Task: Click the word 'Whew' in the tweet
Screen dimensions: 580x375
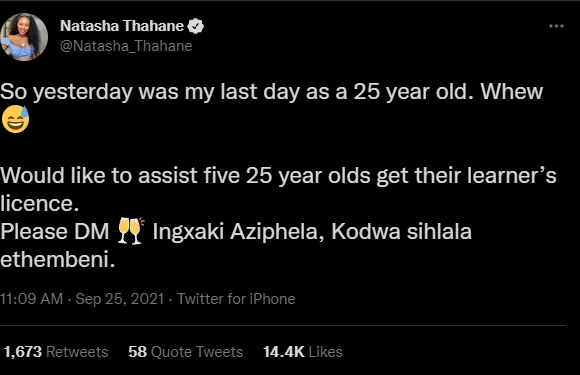Action: [512, 91]
